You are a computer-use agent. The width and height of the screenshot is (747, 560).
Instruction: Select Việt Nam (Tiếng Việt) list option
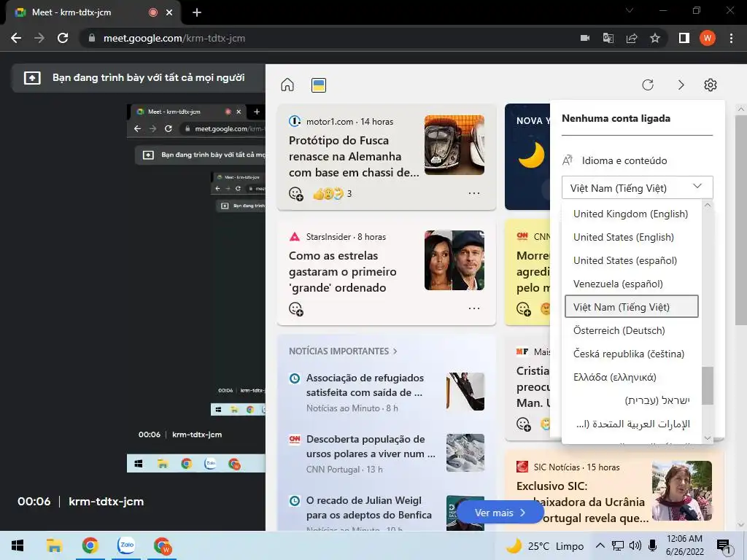click(631, 307)
